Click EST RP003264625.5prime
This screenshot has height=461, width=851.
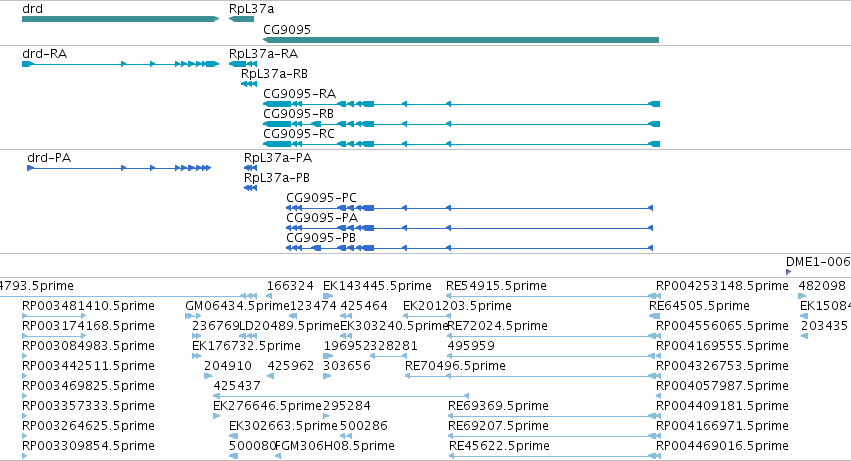(x=88, y=426)
